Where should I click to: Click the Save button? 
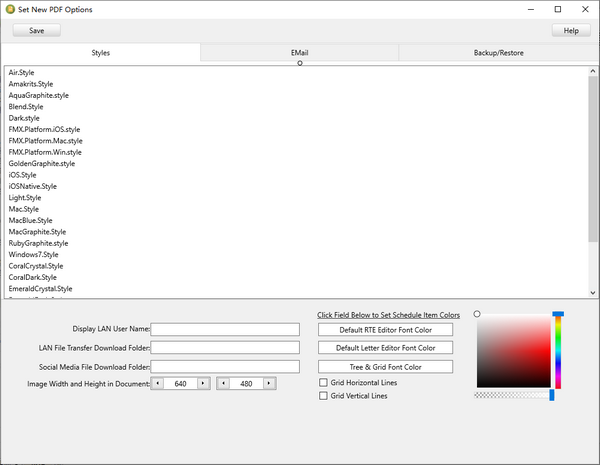[37, 30]
